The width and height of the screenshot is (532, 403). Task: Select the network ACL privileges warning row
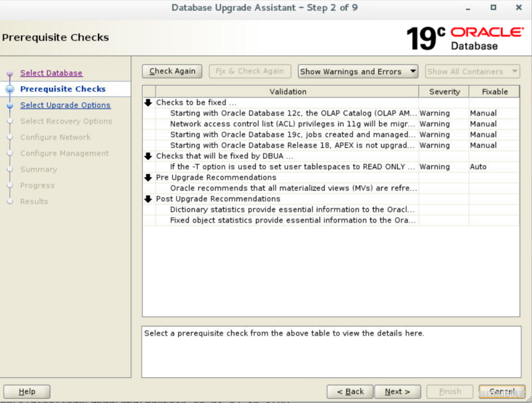[x=292, y=124]
